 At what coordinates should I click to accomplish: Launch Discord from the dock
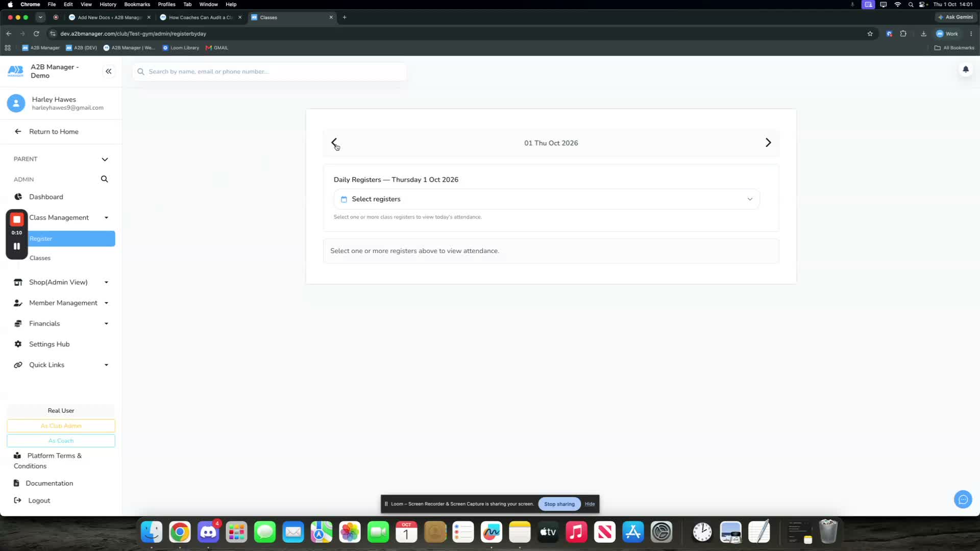[x=208, y=532]
